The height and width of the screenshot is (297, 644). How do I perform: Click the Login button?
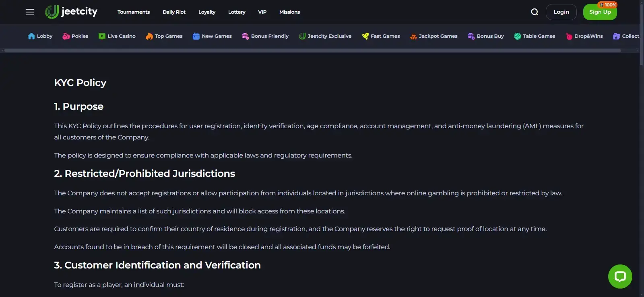pyautogui.click(x=561, y=12)
